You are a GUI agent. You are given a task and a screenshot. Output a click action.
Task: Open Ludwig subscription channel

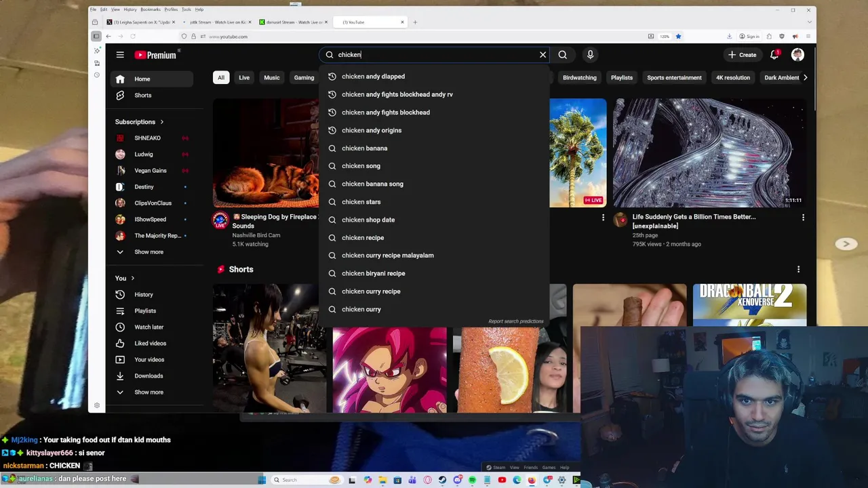coord(152,155)
